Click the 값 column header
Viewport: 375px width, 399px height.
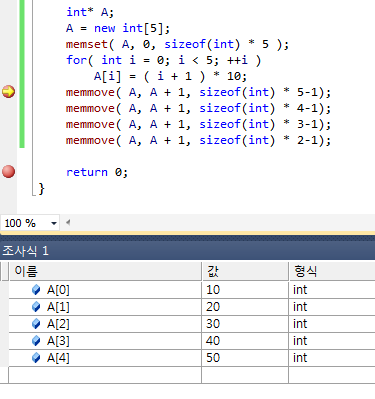[x=245, y=271]
